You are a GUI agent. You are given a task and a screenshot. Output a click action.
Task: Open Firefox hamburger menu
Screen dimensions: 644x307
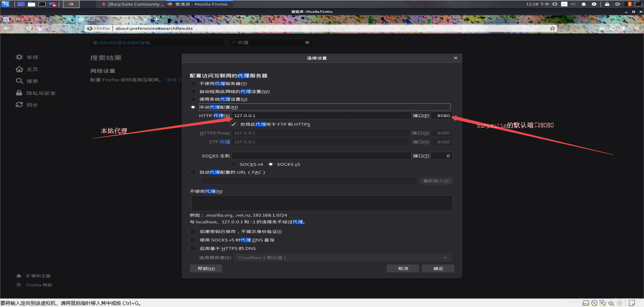tap(637, 29)
